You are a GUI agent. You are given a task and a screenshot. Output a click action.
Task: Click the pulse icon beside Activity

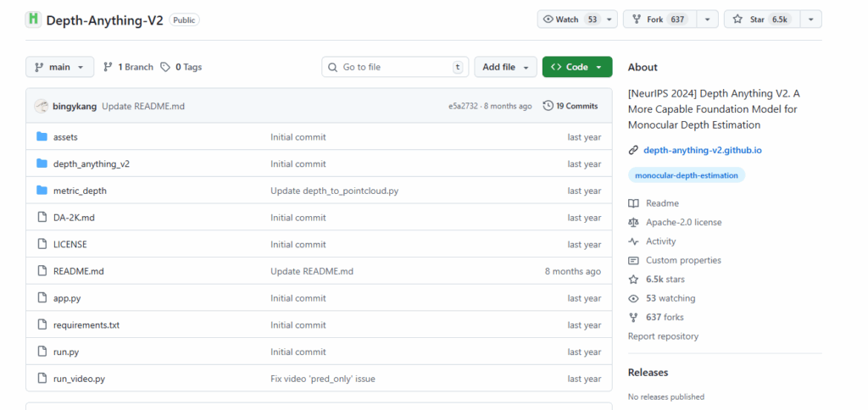(633, 241)
